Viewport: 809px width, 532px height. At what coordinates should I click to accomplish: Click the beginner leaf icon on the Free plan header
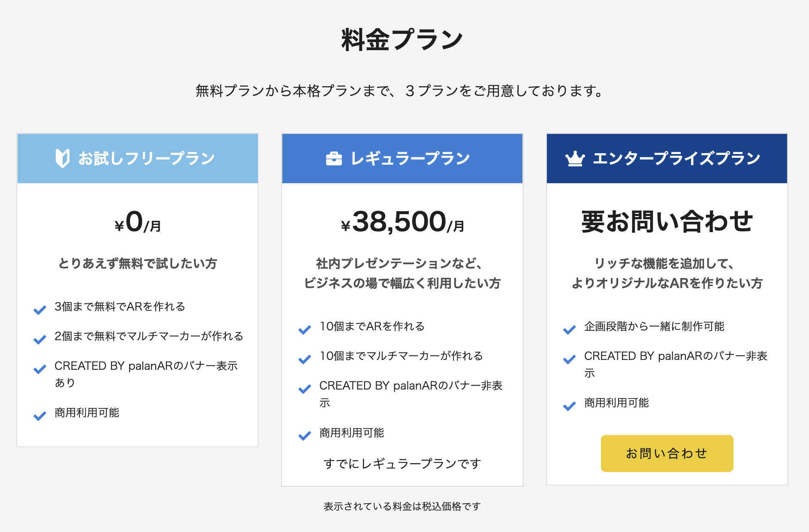click(x=63, y=158)
